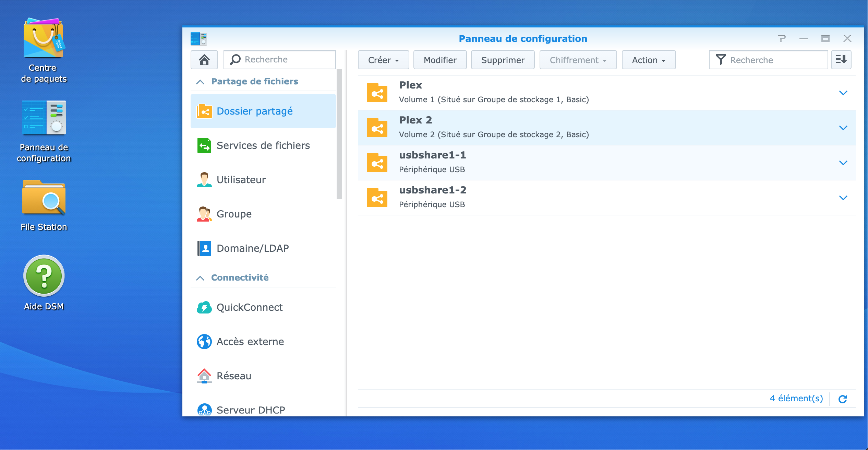This screenshot has width=868, height=450.
Task: Open the Action dropdown menu
Action: (x=649, y=60)
